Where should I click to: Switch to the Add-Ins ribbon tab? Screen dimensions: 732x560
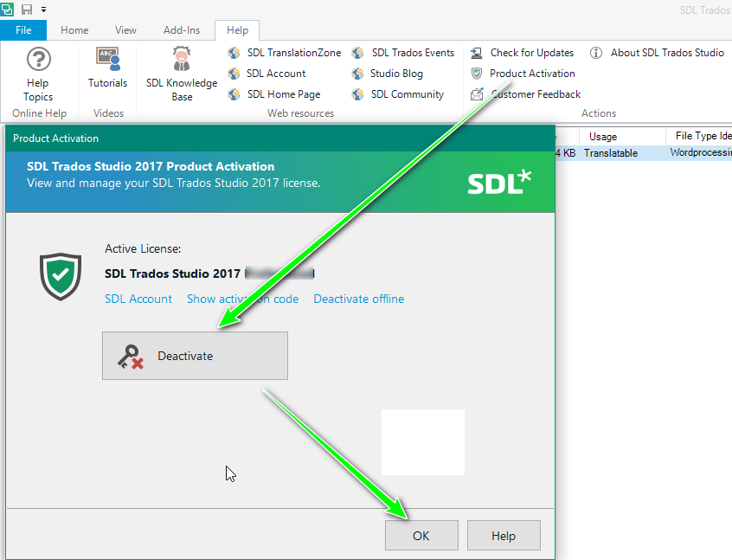[182, 30]
